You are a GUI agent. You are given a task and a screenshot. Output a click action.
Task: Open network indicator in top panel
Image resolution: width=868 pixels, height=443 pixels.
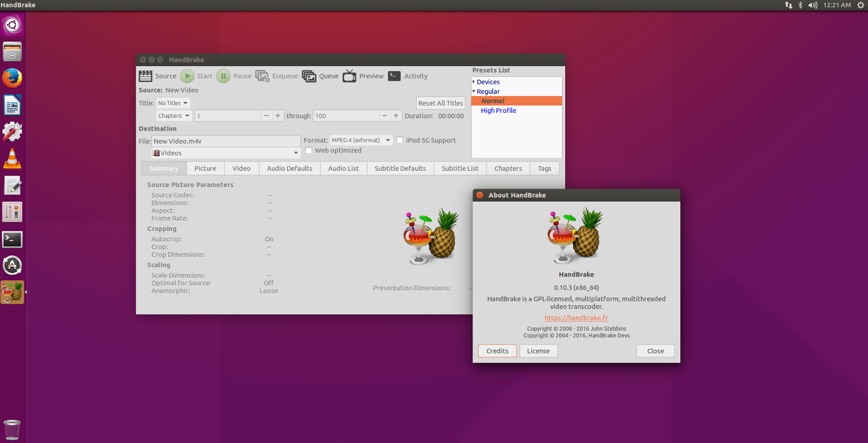pos(788,5)
